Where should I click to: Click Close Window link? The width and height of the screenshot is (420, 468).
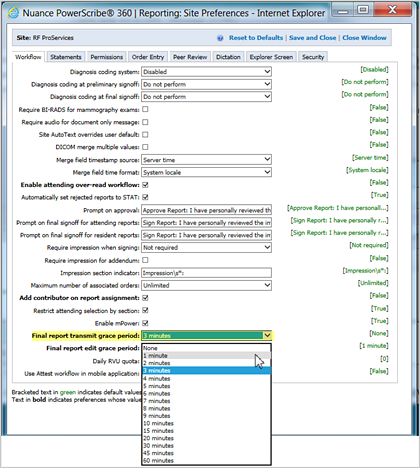pos(364,38)
